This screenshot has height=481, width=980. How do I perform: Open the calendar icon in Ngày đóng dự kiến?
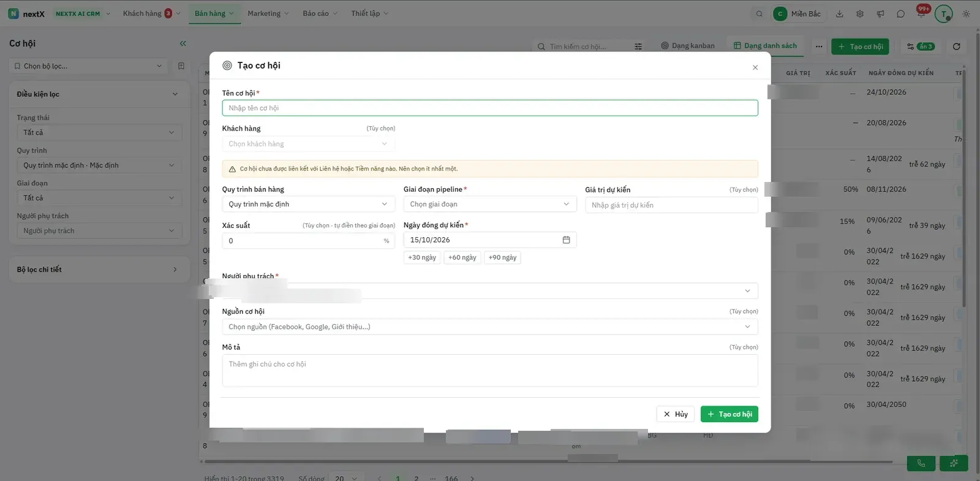coord(566,240)
